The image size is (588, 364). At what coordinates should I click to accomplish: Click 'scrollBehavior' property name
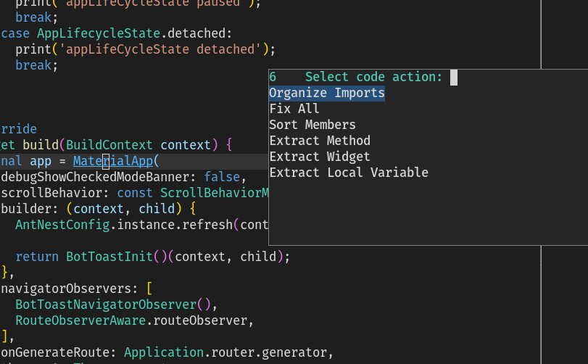51,193
